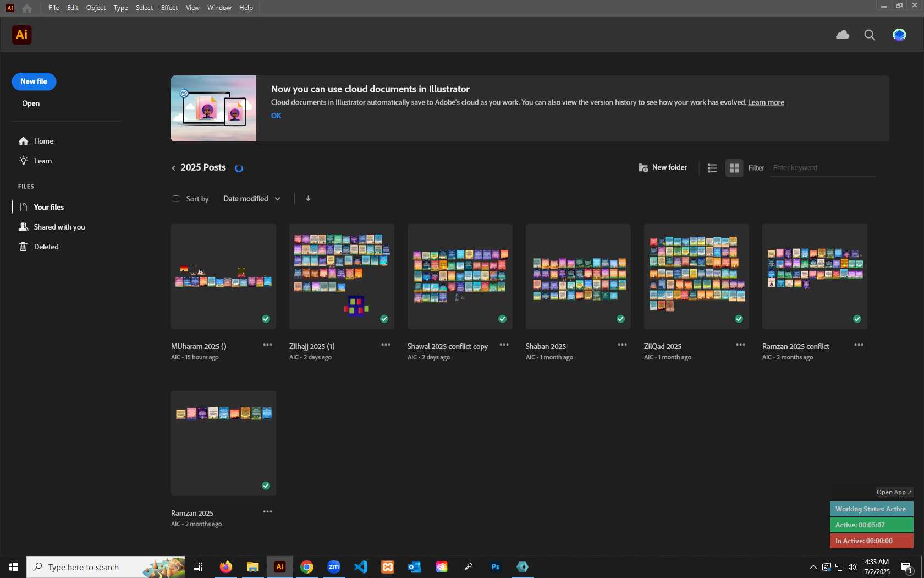Open Visual Studio Code from the taskbar
The height and width of the screenshot is (578, 924).
tap(361, 567)
